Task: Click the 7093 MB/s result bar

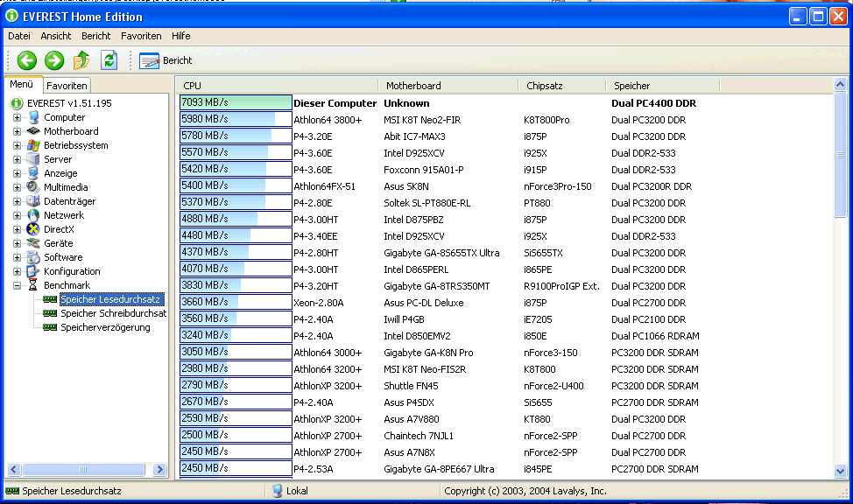Action: (x=236, y=102)
